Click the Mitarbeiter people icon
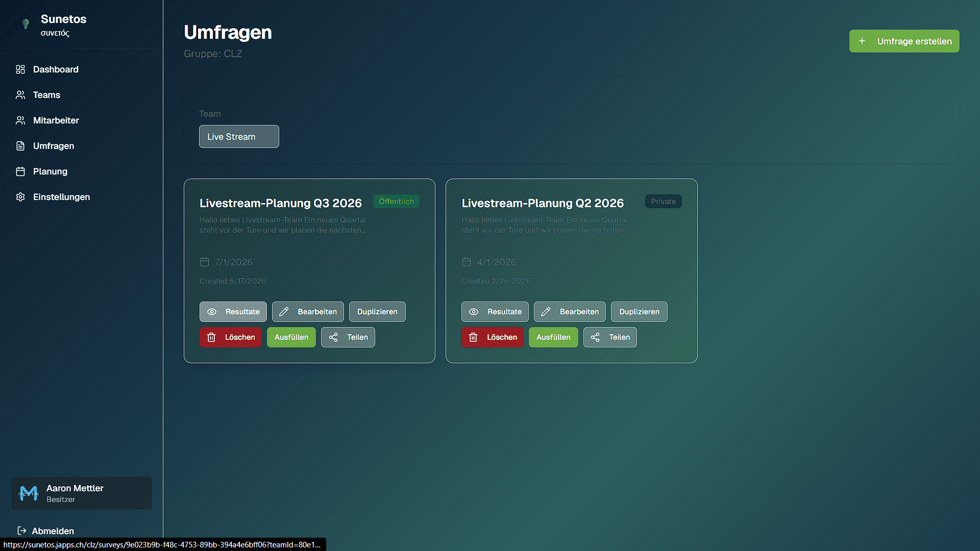980x551 pixels. [x=20, y=120]
